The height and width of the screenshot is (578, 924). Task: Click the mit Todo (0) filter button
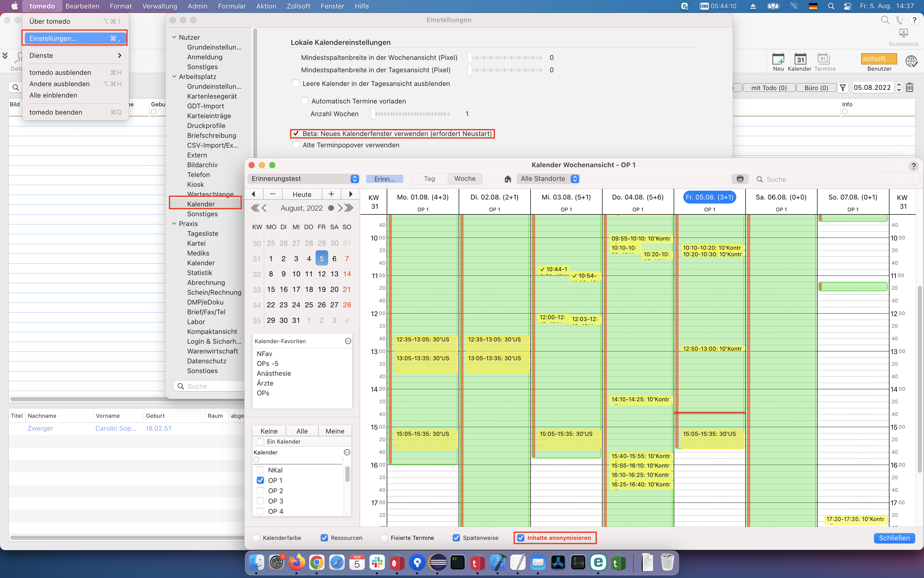769,88
